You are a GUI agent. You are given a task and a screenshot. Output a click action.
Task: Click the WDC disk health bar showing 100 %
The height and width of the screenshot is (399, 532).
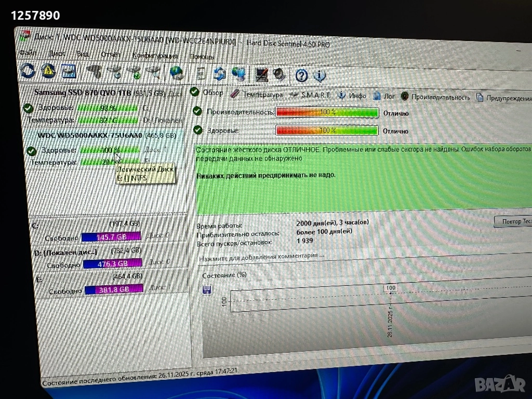(110, 150)
